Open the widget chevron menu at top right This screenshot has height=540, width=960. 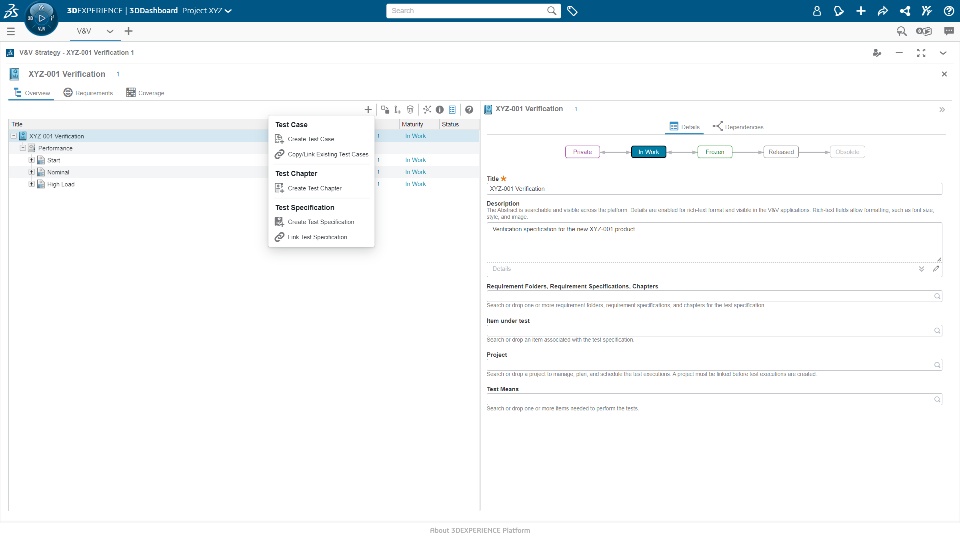943,53
